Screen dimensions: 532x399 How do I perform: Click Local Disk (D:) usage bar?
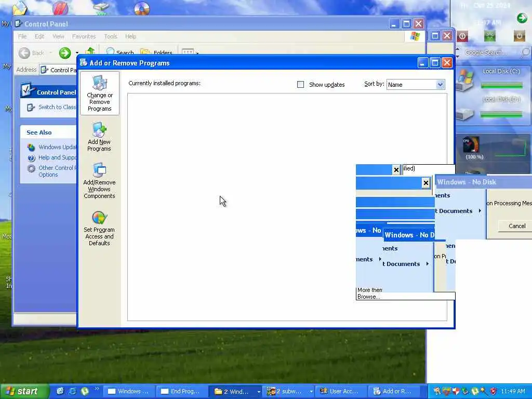501,115
